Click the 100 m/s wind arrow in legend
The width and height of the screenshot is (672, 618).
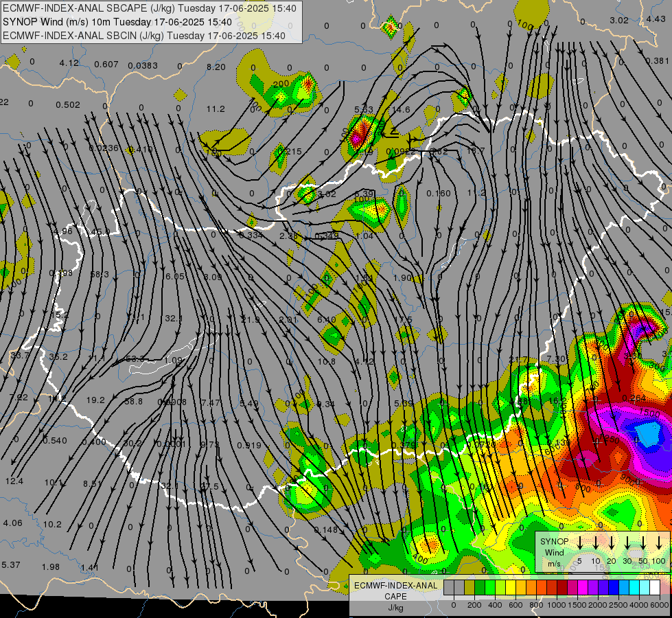pos(659,542)
